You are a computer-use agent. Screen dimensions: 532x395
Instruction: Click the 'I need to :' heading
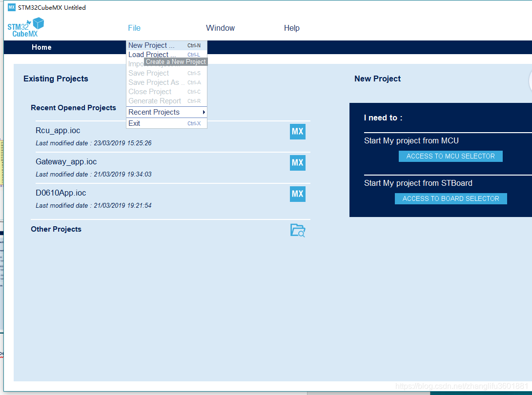(x=383, y=118)
